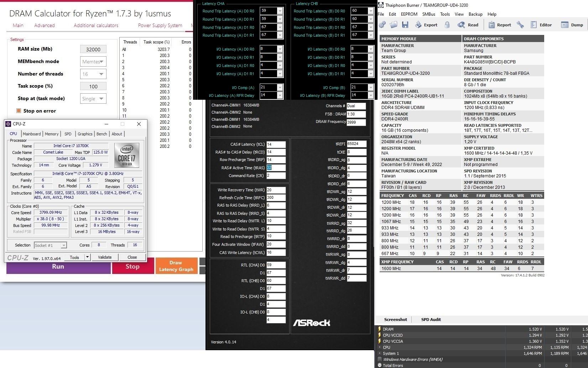Open I/O Comp (A) dropdown
588x368 pixels.
[280, 88]
